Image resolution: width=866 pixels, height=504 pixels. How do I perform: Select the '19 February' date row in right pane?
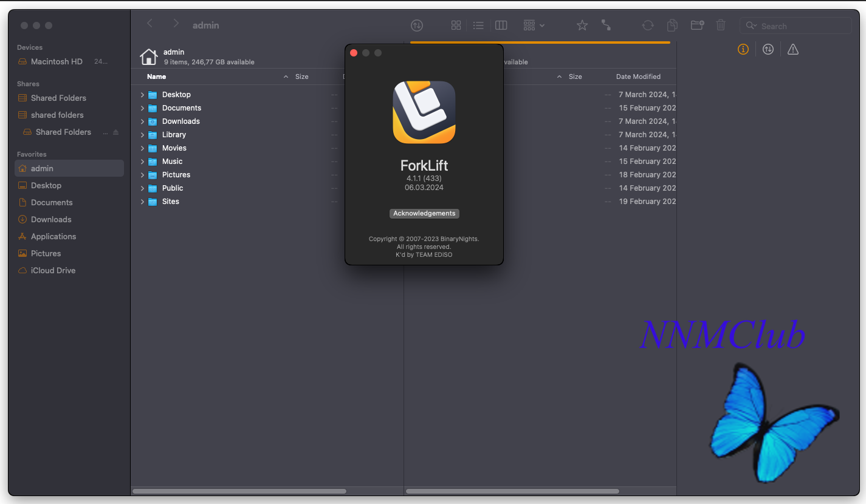(647, 202)
